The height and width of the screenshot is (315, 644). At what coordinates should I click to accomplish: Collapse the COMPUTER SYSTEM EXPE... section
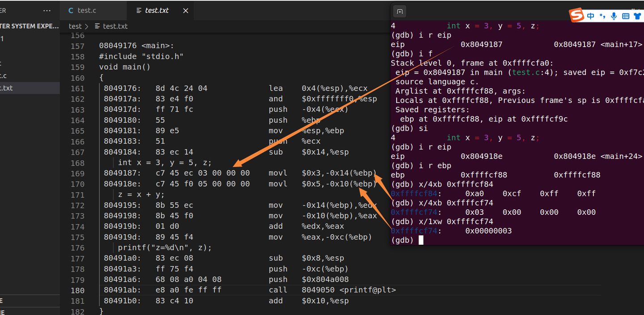(x=29, y=26)
